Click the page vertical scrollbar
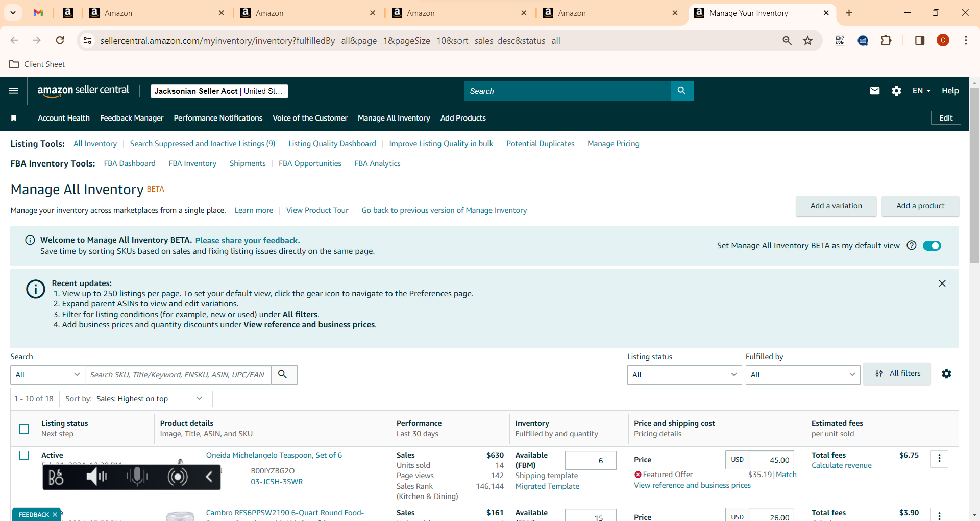This screenshot has width=980, height=521. coord(974,176)
